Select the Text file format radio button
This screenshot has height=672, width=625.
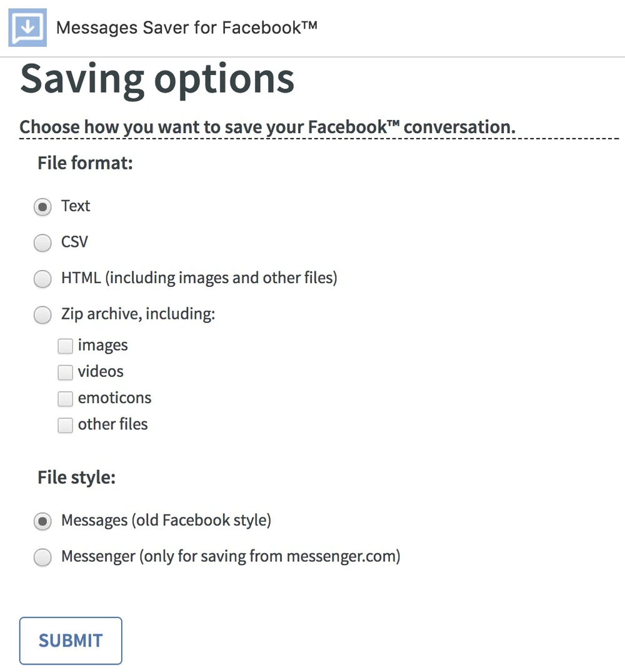coord(42,207)
